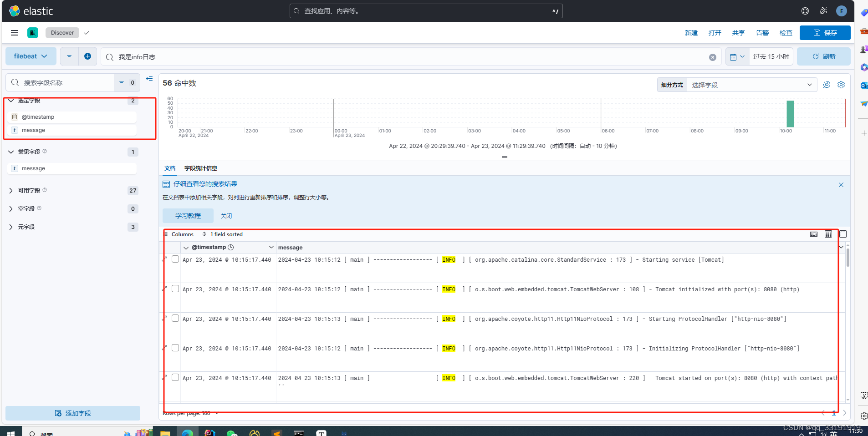Enter fullscreen mode for document table
Screen dimensions: 868x436
click(x=843, y=234)
